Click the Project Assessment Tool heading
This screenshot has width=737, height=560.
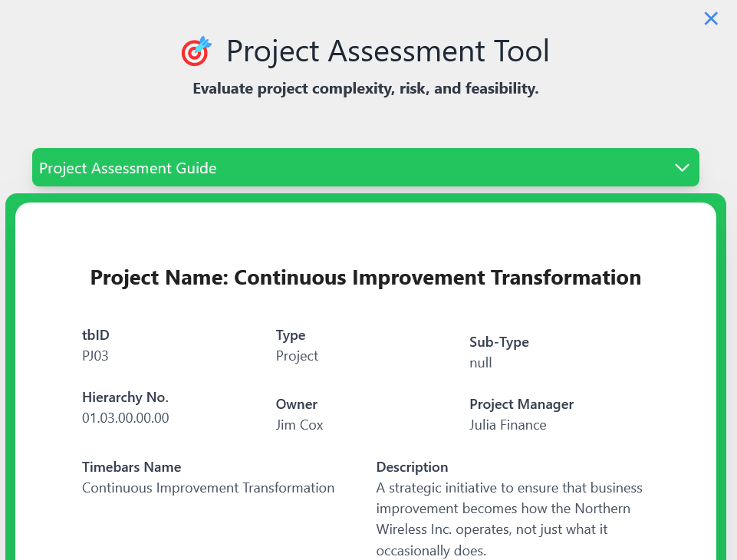[387, 51]
